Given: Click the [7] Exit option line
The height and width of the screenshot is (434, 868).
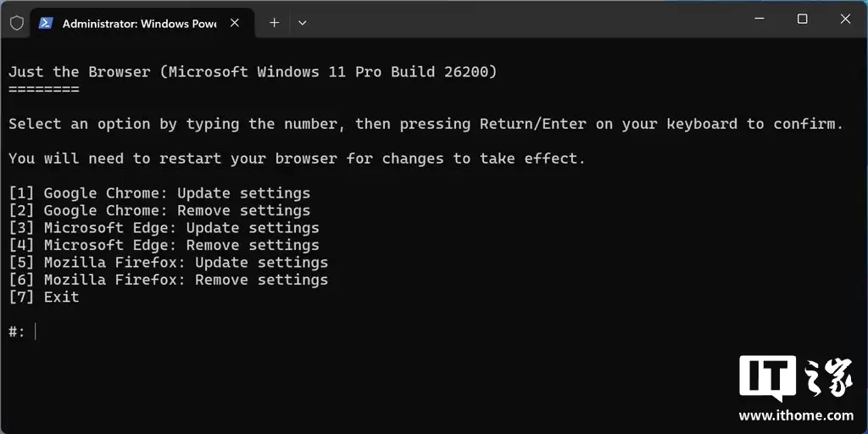Looking at the screenshot, I should (x=44, y=297).
